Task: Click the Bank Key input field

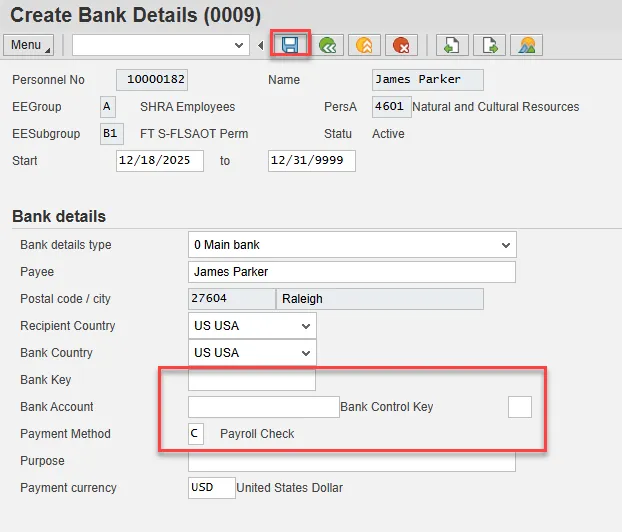Action: 252,380
